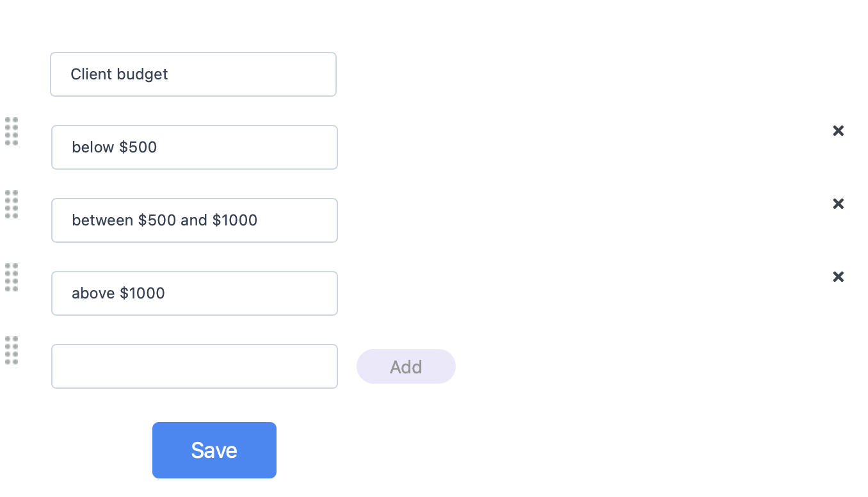Click inside the 'above $1000' option field
The height and width of the screenshot is (497, 868).
[x=195, y=293]
